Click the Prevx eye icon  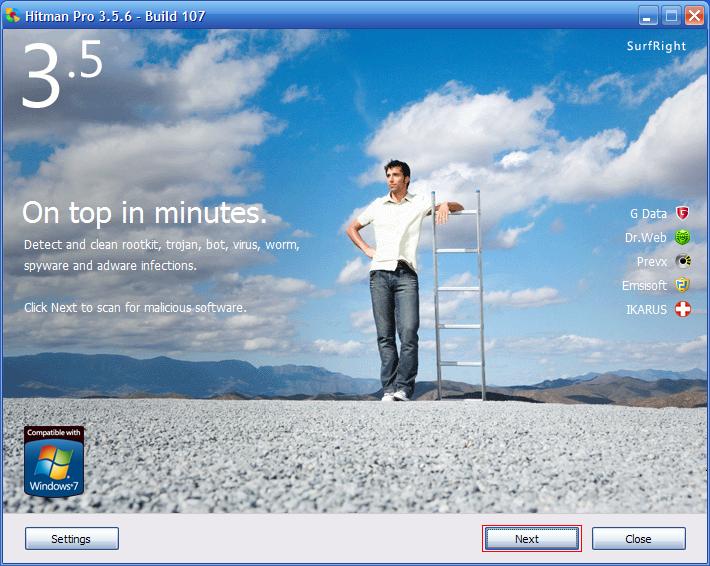point(682,261)
